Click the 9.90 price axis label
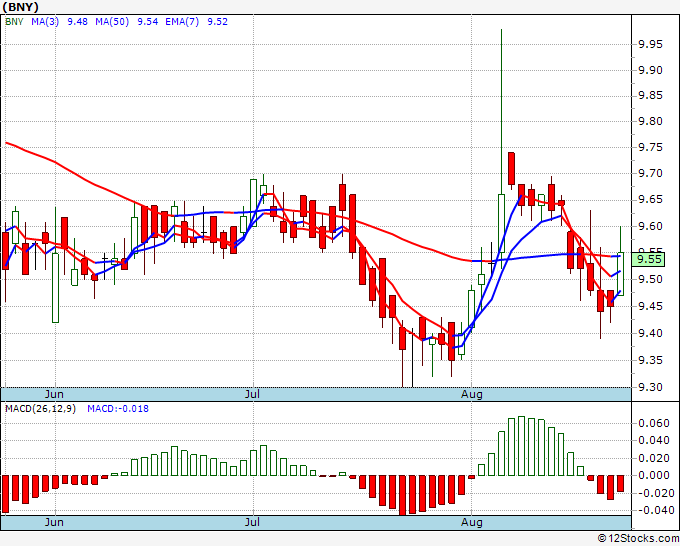This screenshot has height=546, width=680. point(650,70)
